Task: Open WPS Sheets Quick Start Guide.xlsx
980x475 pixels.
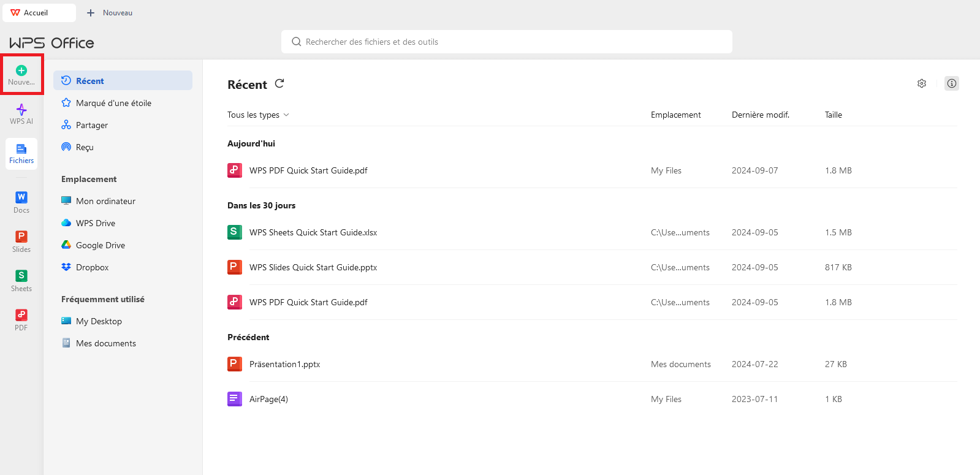Action: click(313, 233)
